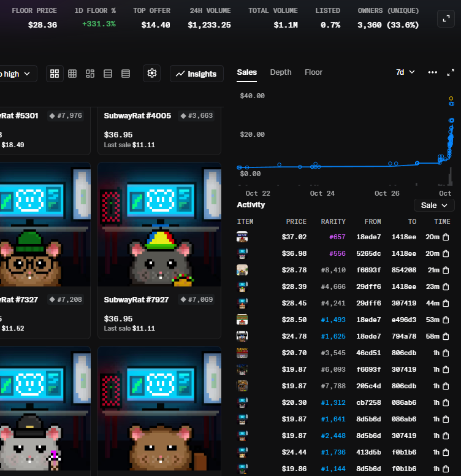Click cart icon for $28.78 sale
Screen dimensions: 461x476
click(446, 270)
